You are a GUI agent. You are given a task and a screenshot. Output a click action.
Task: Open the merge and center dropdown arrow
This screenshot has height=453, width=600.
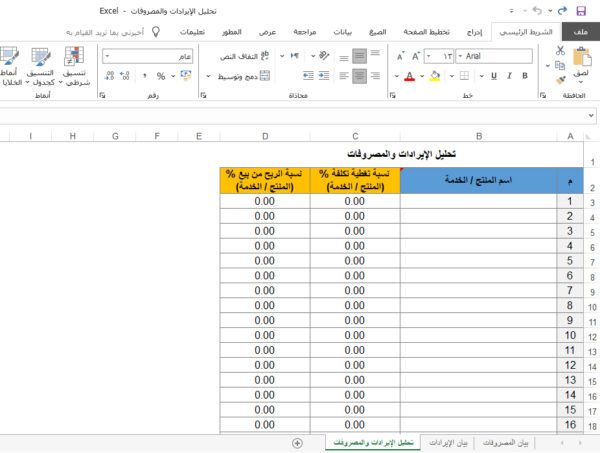click(x=208, y=76)
